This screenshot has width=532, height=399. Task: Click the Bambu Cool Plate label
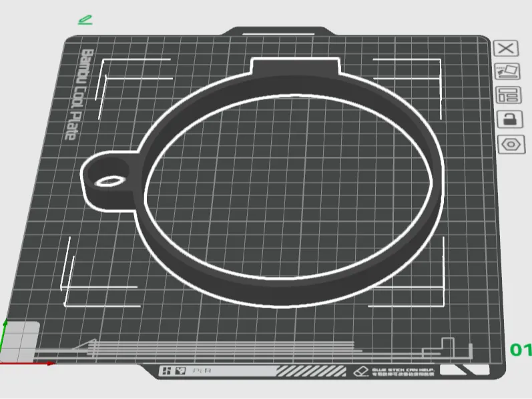pos(80,95)
